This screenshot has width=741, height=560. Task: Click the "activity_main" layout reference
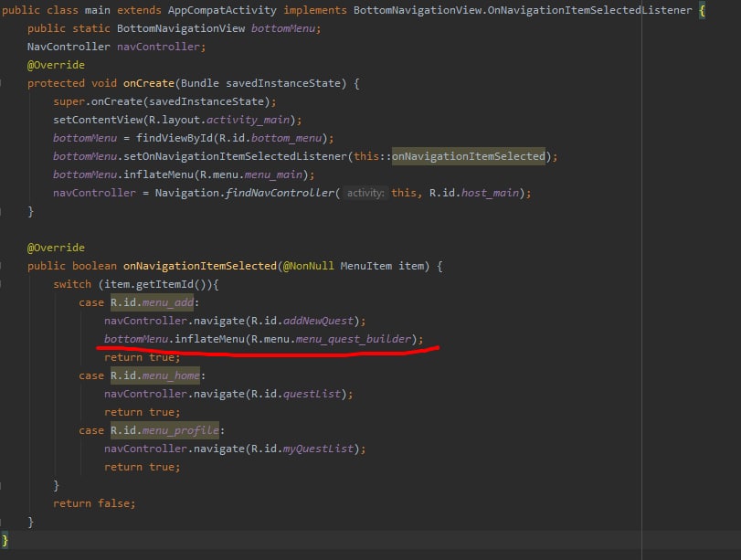tap(248, 120)
